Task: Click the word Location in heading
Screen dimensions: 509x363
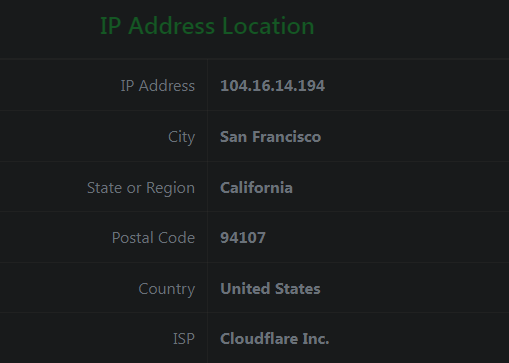Action: click(268, 26)
